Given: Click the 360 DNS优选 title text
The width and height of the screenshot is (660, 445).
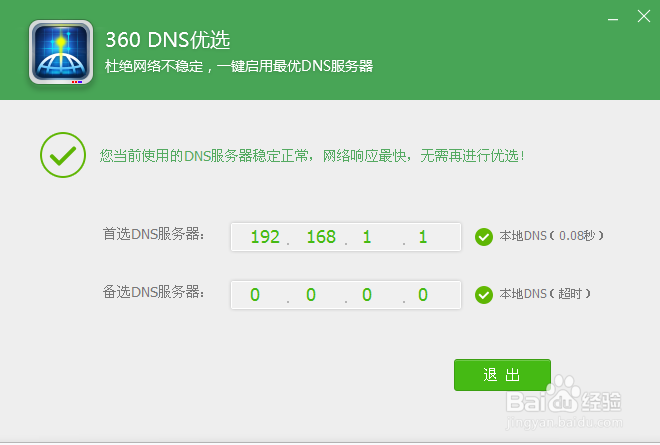Looking at the screenshot, I should point(168,40).
